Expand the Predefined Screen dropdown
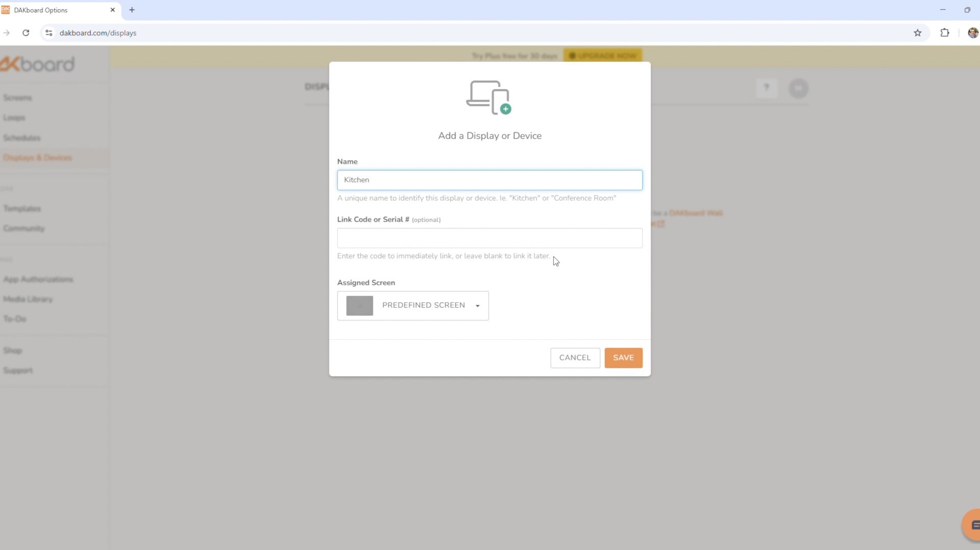Image resolution: width=980 pixels, height=550 pixels. point(477,306)
